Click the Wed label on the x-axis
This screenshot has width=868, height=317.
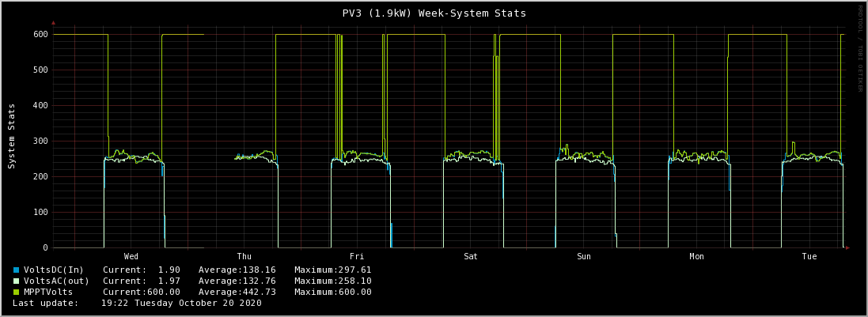[131, 257]
